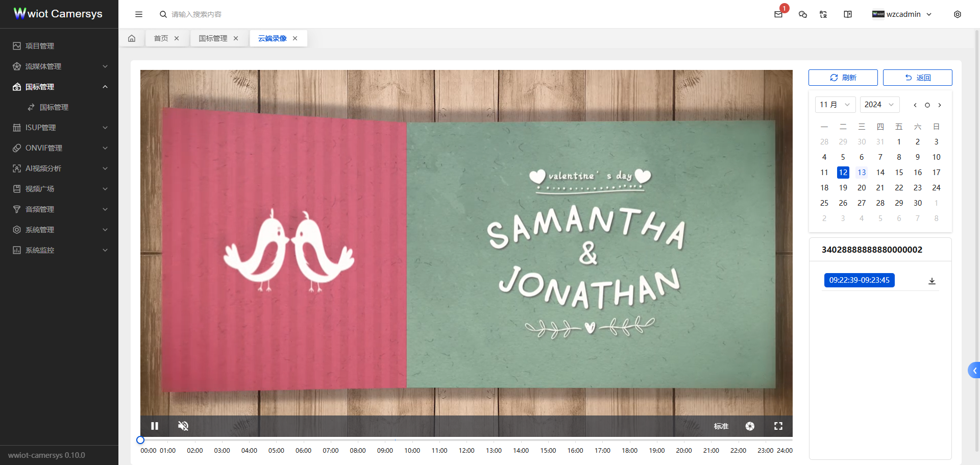The height and width of the screenshot is (465, 980).
Task: Go to the home tab icon
Action: click(x=132, y=38)
